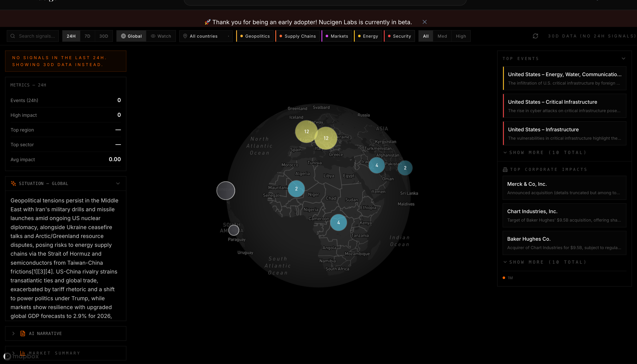Image resolution: width=637 pixels, height=364 pixels.
Task: Collapse the Top Events panel
Action: tap(623, 58)
